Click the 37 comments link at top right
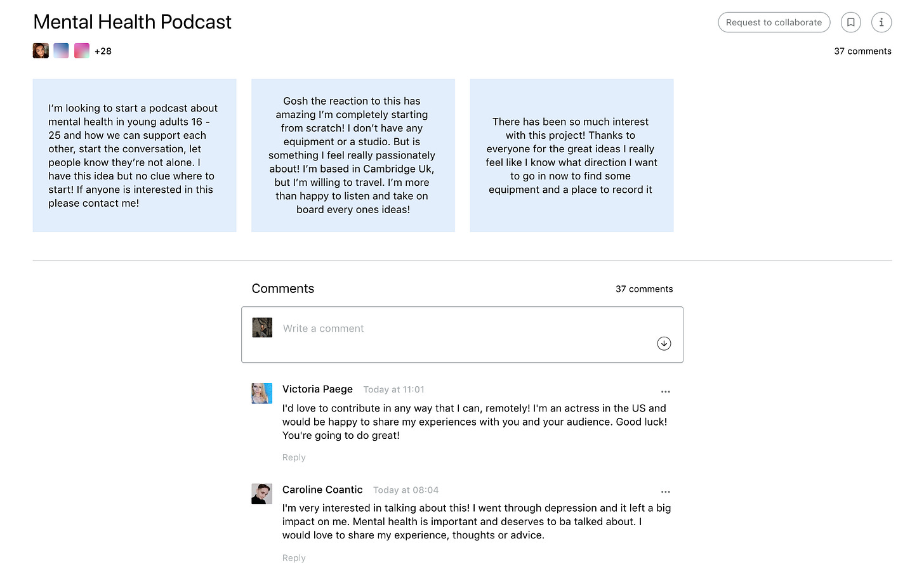 pos(862,51)
